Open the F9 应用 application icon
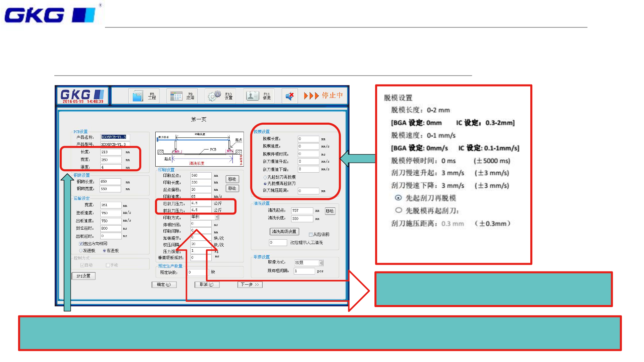 [x=176, y=96]
